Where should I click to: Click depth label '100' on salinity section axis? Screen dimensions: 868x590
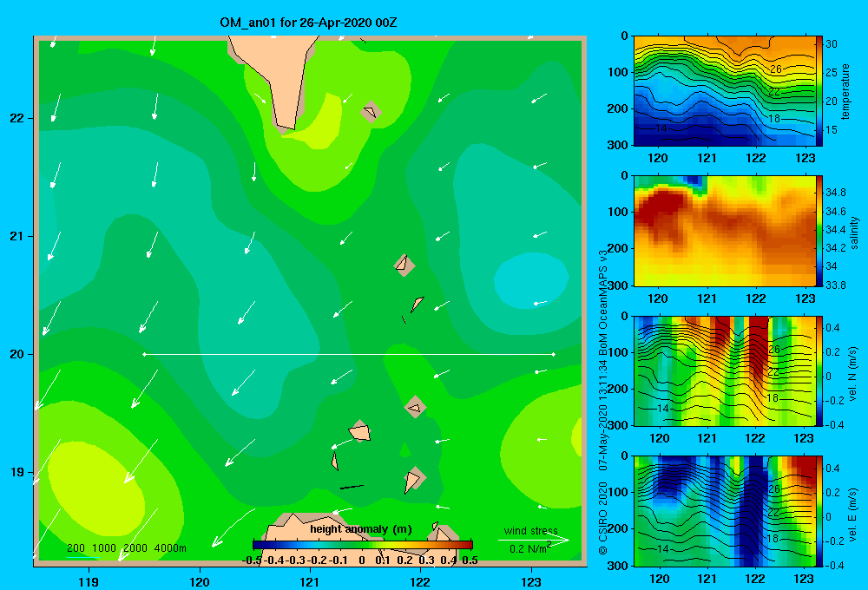coord(618,212)
